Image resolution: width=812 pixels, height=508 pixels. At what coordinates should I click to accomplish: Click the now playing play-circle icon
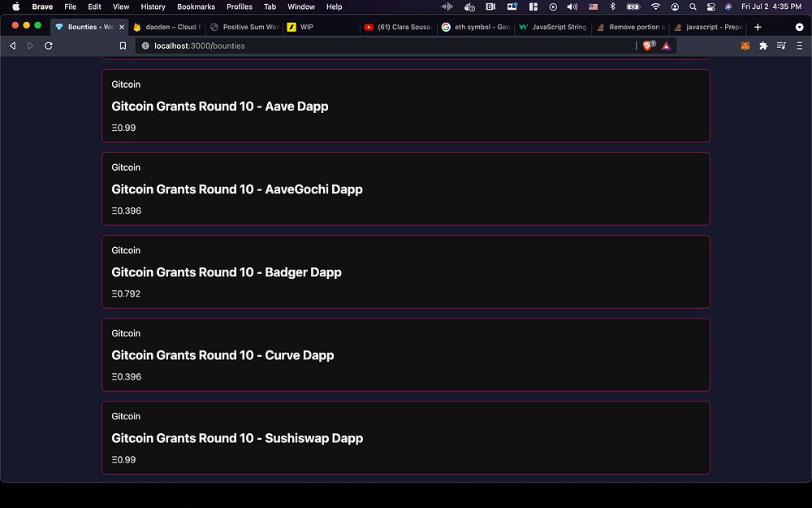click(x=553, y=7)
